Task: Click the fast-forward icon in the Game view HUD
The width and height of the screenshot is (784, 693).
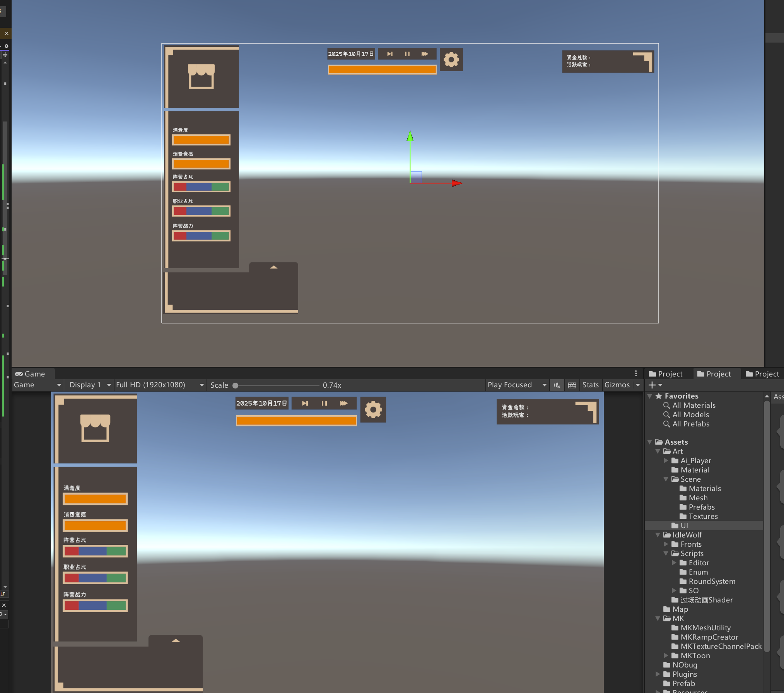Action: pyautogui.click(x=343, y=403)
